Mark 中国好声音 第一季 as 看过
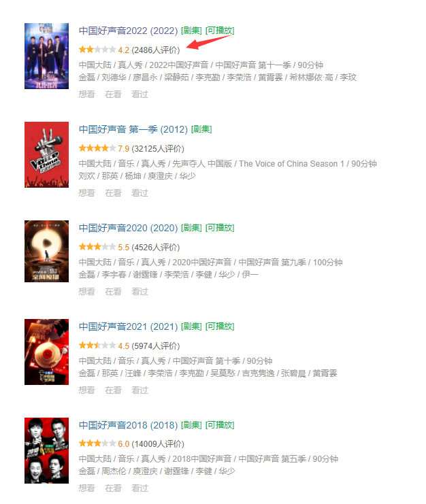 tap(140, 193)
